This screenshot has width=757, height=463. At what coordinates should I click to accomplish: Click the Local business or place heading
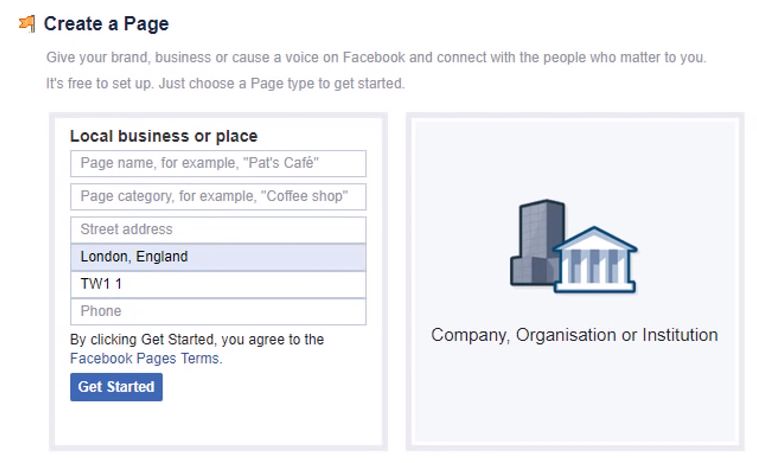coord(163,136)
